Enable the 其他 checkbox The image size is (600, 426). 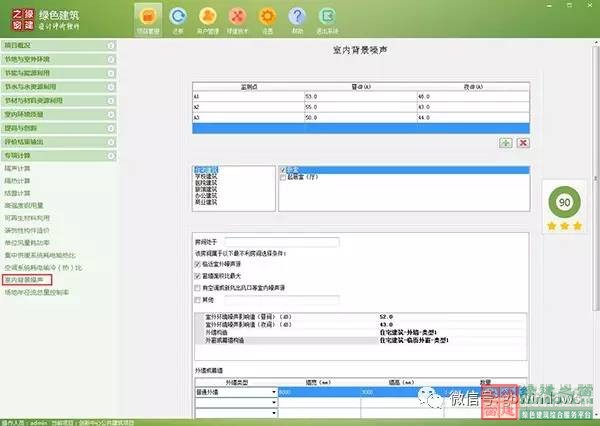tap(196, 298)
